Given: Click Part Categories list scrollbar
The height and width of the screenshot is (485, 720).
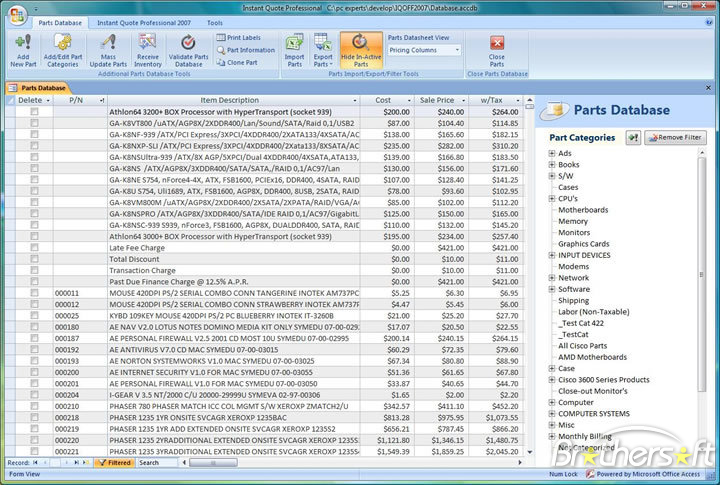Looking at the screenshot, I should [701, 274].
